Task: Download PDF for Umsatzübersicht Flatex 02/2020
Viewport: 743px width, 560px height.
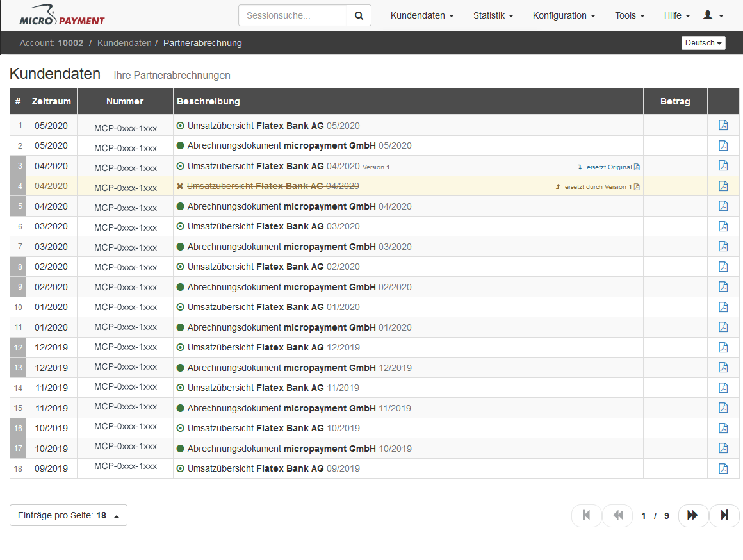Action: [723, 267]
